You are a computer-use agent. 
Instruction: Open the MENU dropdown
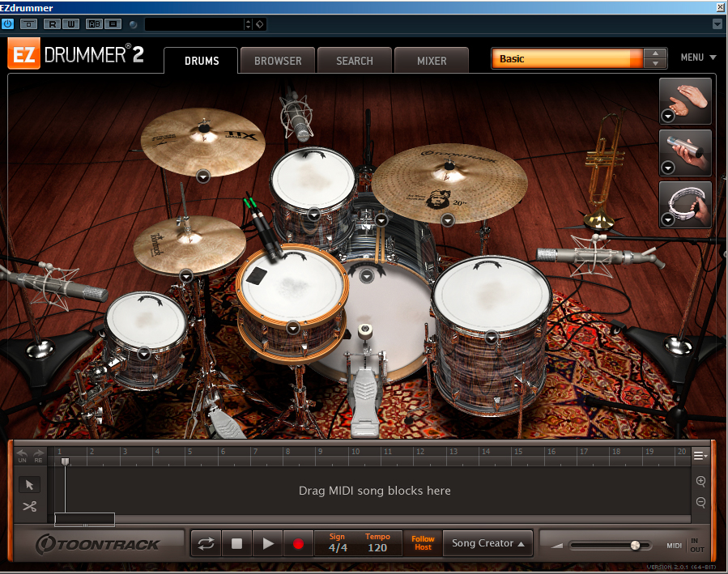coord(698,57)
